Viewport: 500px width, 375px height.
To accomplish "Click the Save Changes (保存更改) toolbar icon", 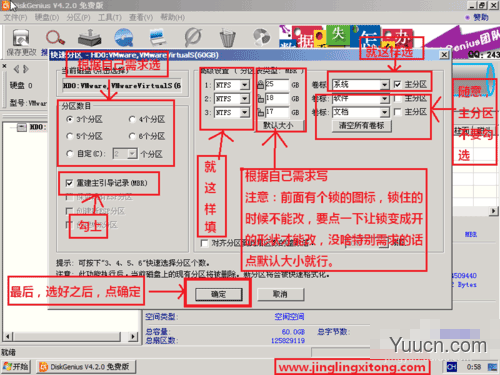I will click(21, 37).
